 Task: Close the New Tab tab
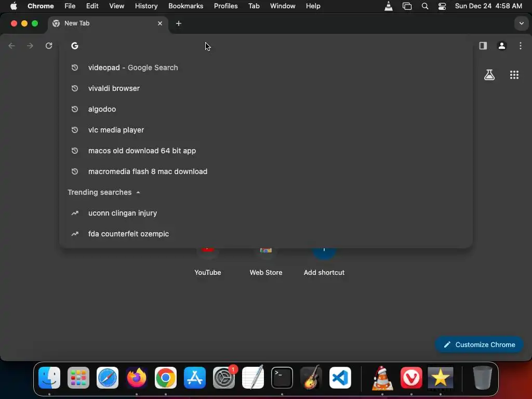pos(160,23)
